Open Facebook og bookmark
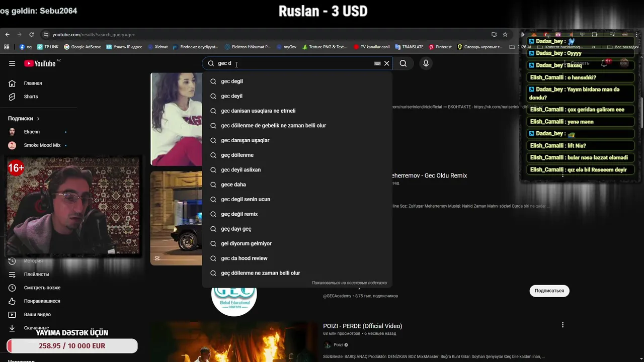Viewport: 644px width, 362px height. [26, 47]
